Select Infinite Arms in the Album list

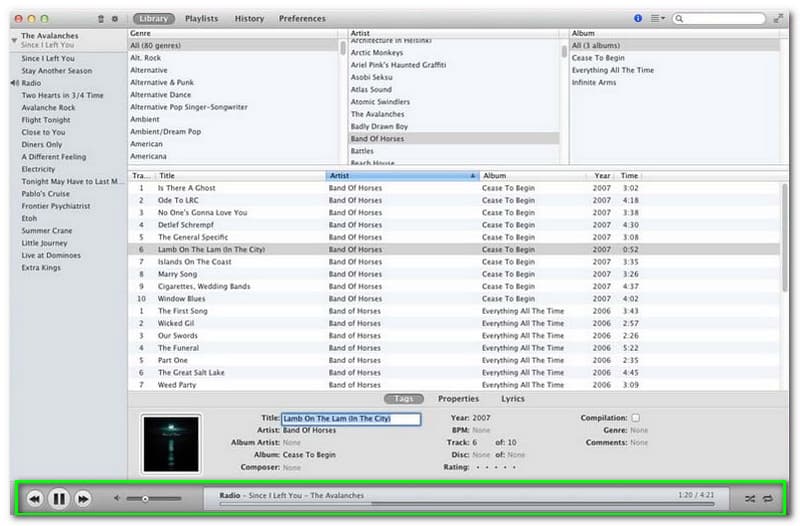594,82
